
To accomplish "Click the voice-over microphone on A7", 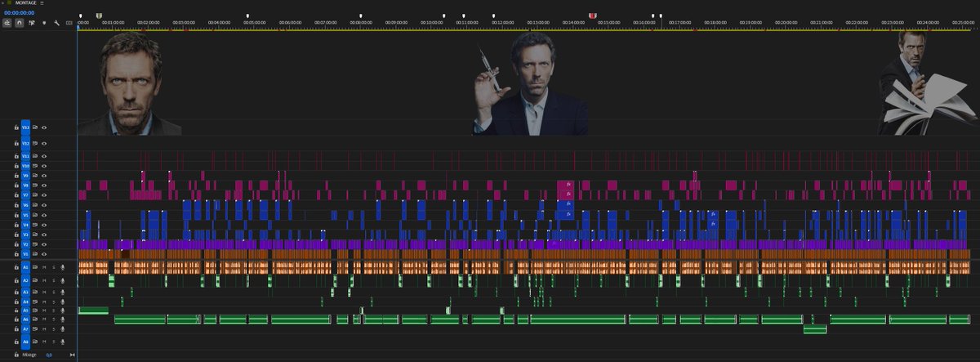I will [x=63, y=328].
